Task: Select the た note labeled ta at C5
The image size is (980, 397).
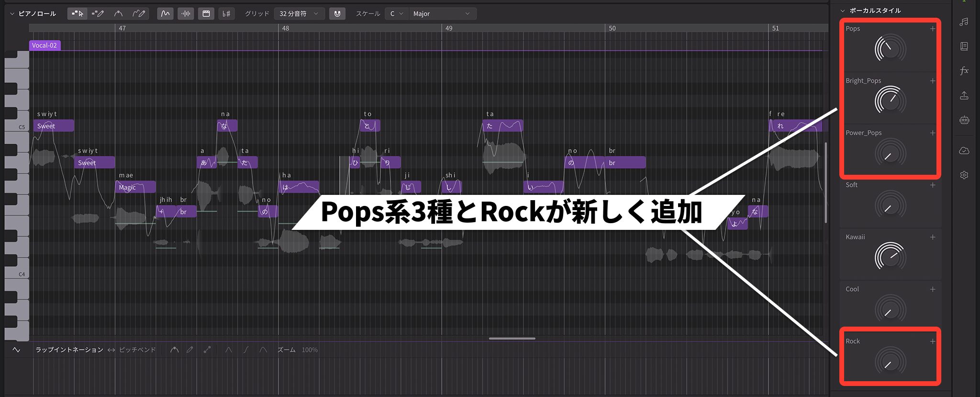Action: (503, 126)
